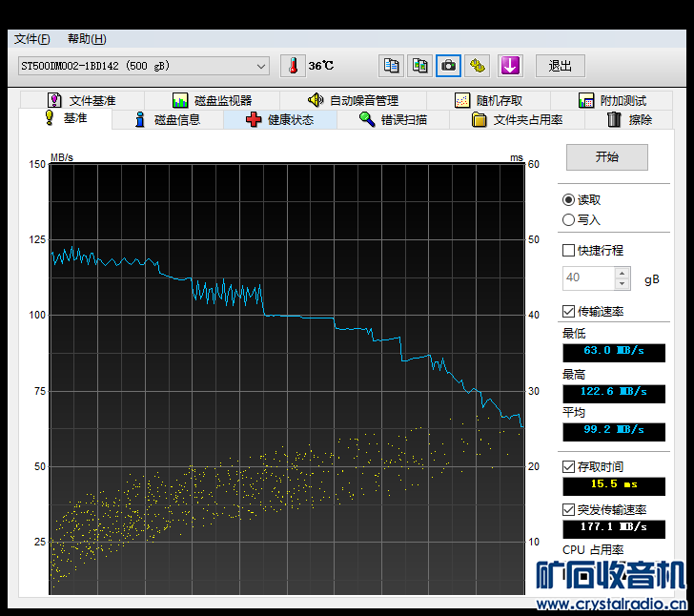Click the purple down arrow icon
This screenshot has width=694, height=616.
click(510, 66)
